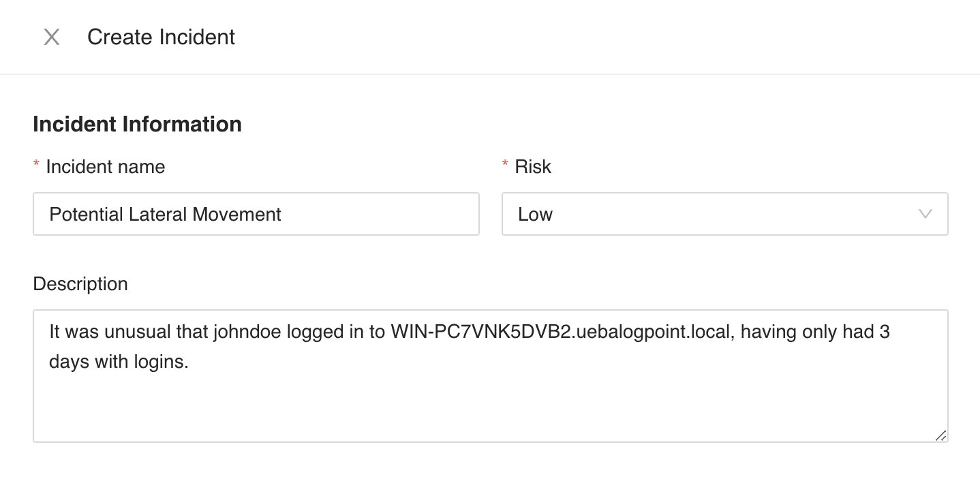Click the Description label text
The width and height of the screenshot is (980, 500).
(80, 283)
